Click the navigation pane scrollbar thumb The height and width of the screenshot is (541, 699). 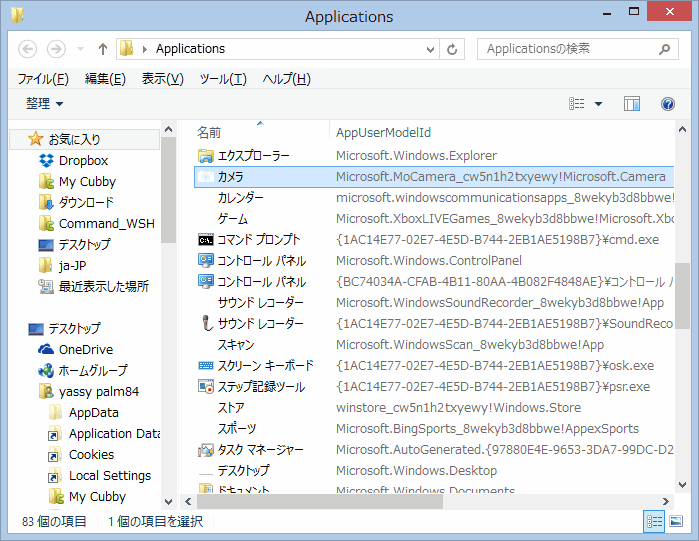[x=168, y=190]
